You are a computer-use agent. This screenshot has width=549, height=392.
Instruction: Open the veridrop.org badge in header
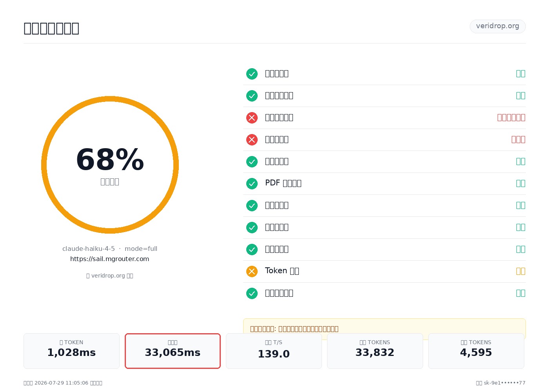(498, 26)
